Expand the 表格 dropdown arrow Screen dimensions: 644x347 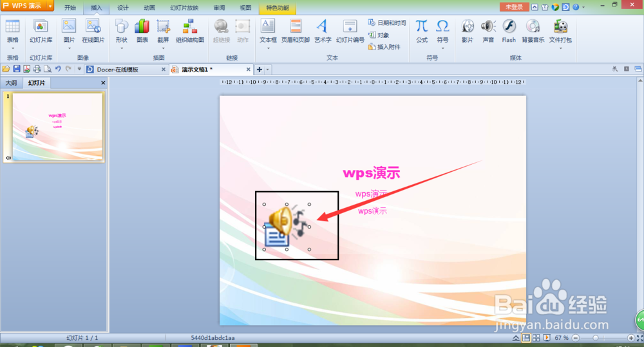tap(12, 48)
